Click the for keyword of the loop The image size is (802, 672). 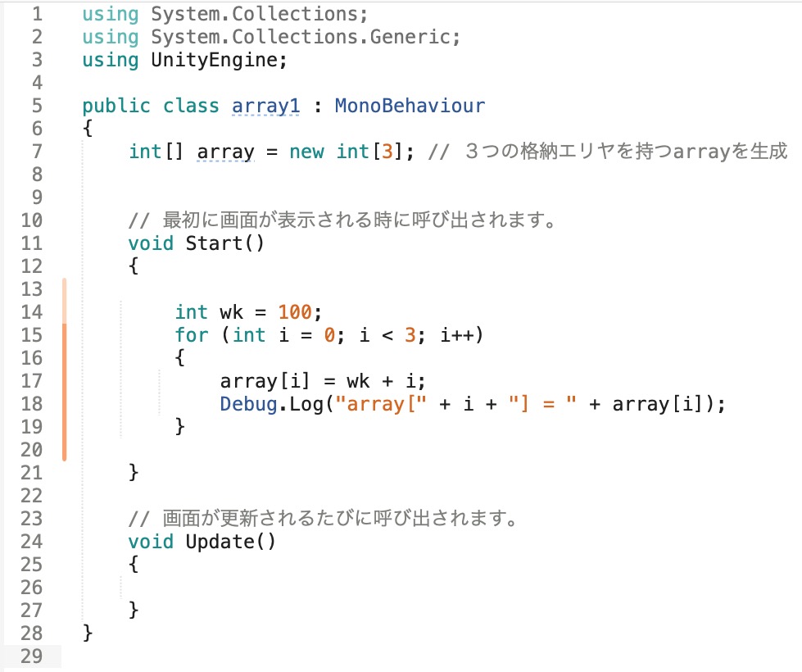click(192, 334)
